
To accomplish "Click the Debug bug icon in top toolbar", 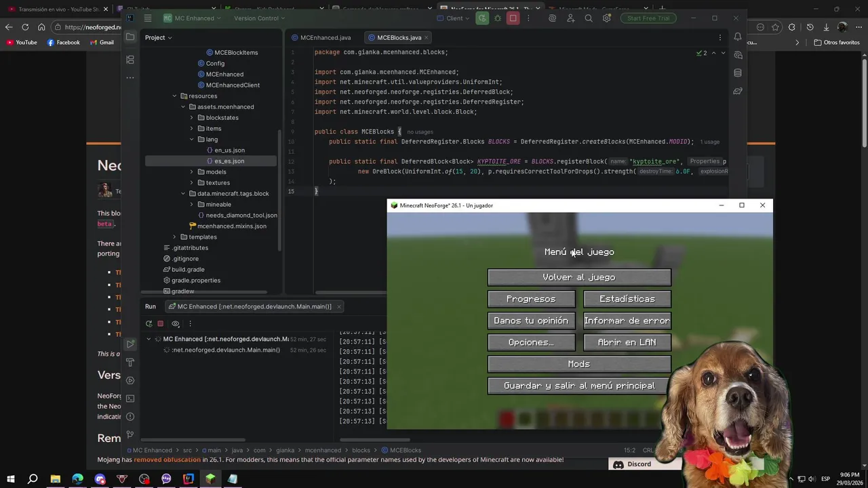I will click(498, 18).
